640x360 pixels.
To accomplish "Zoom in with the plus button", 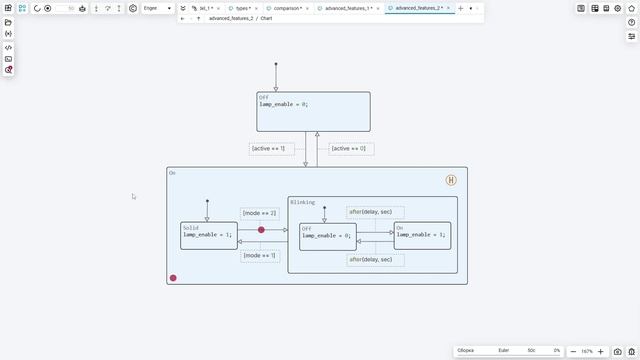I will click(600, 351).
